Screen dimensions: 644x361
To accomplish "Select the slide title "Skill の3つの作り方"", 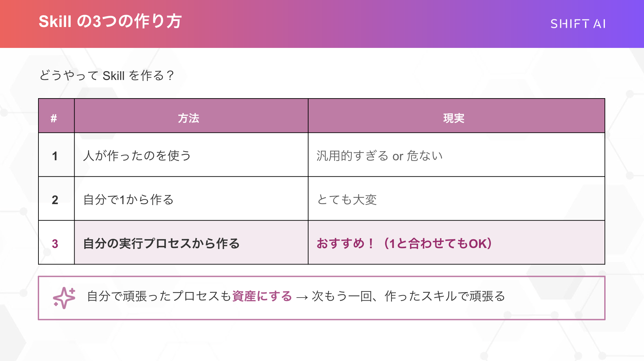I will 110,22.
